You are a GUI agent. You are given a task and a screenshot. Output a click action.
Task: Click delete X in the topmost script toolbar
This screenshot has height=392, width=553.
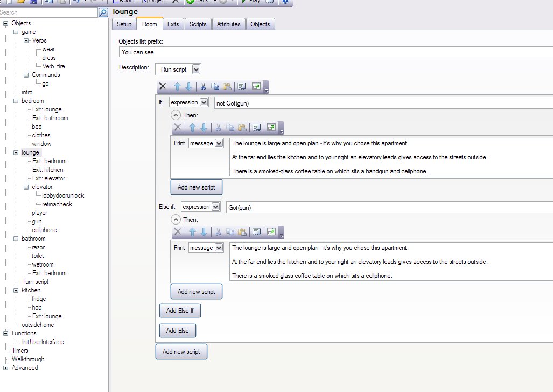[162, 86]
